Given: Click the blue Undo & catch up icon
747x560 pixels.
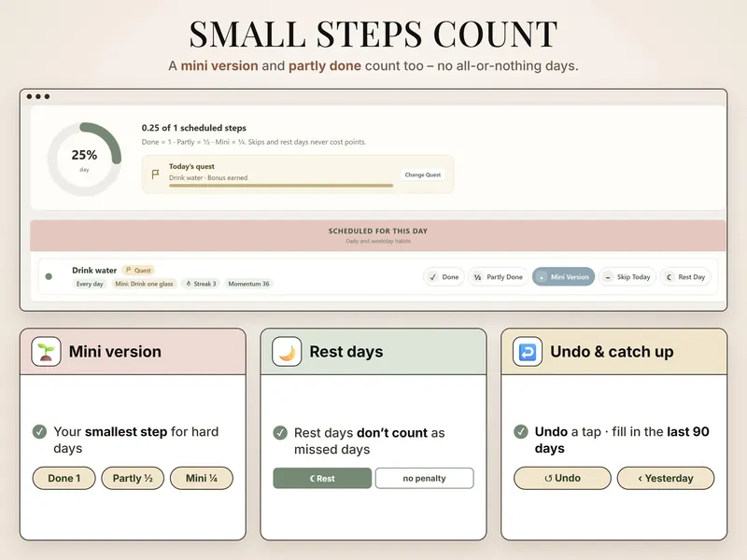Looking at the screenshot, I should click(x=528, y=352).
